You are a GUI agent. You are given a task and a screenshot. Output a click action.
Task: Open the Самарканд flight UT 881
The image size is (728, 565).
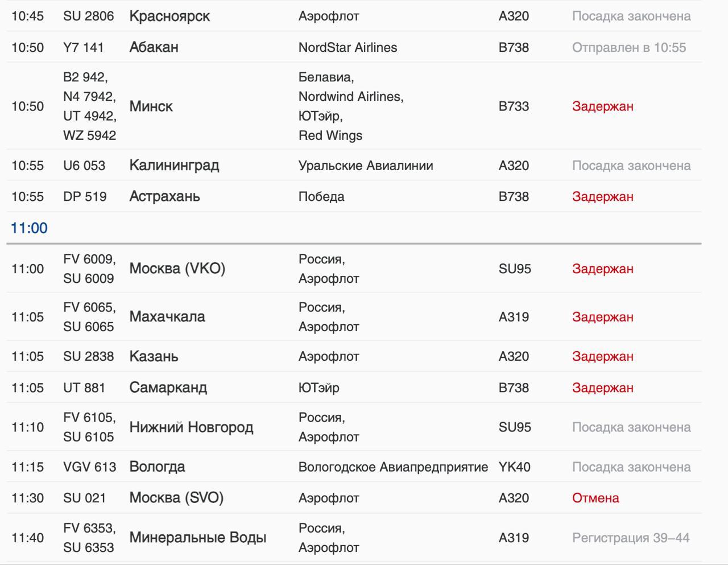(x=354, y=387)
